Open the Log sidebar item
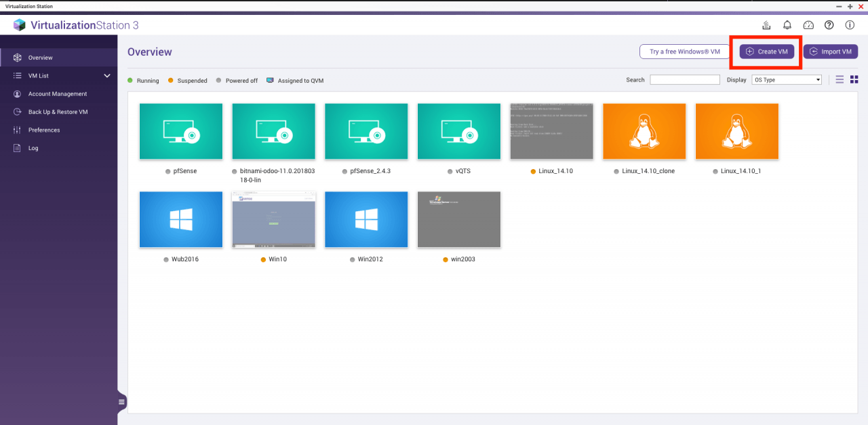This screenshot has height=425, width=868. 33,148
